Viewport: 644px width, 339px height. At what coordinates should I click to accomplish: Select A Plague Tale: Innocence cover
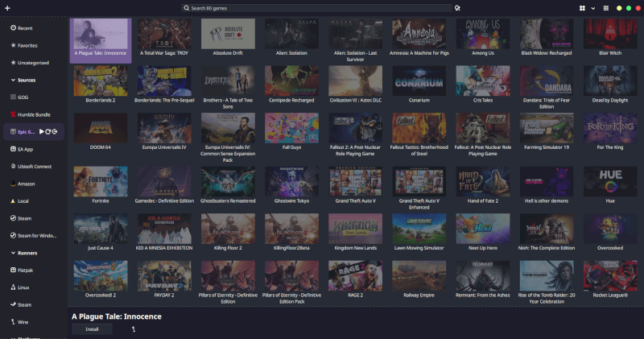coord(101,34)
